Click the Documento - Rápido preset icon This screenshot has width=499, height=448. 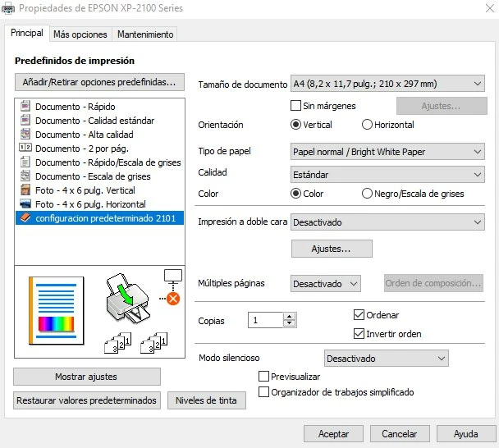pos(25,106)
